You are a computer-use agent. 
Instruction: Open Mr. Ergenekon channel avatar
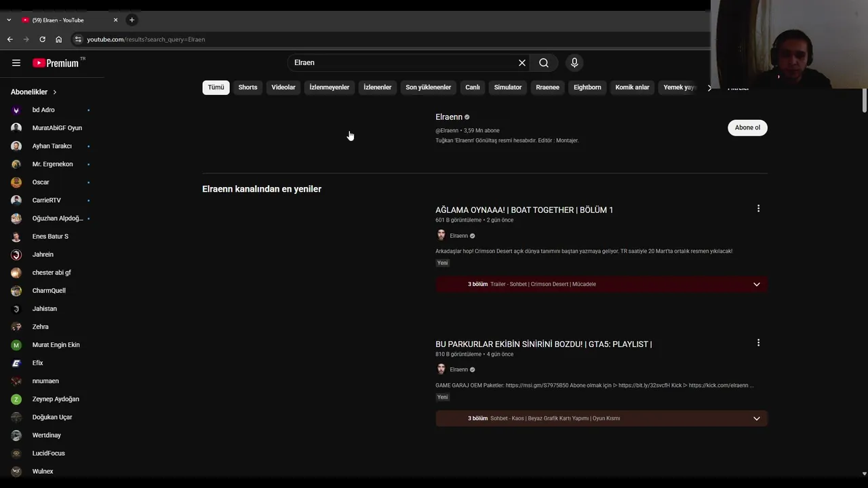16,164
